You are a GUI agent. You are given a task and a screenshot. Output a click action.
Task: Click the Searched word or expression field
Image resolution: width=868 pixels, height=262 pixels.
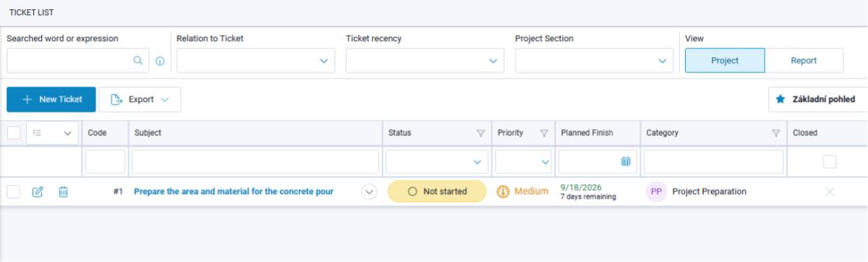point(78,61)
